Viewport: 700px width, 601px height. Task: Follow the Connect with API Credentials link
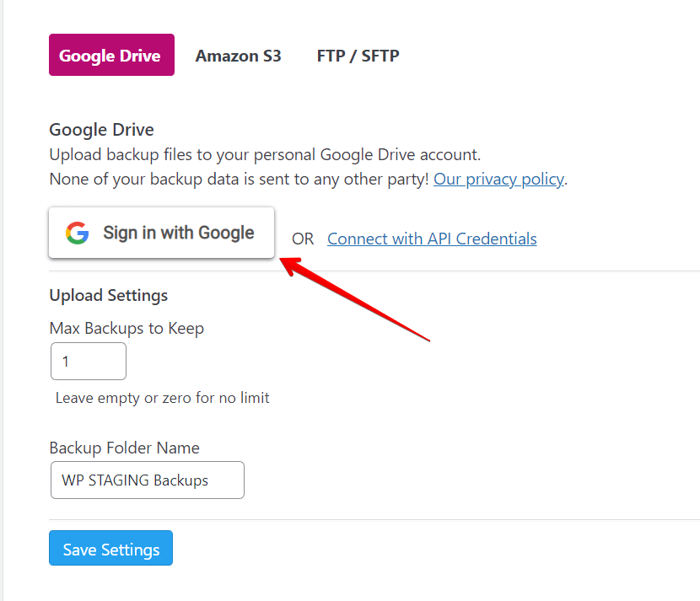[x=432, y=239]
